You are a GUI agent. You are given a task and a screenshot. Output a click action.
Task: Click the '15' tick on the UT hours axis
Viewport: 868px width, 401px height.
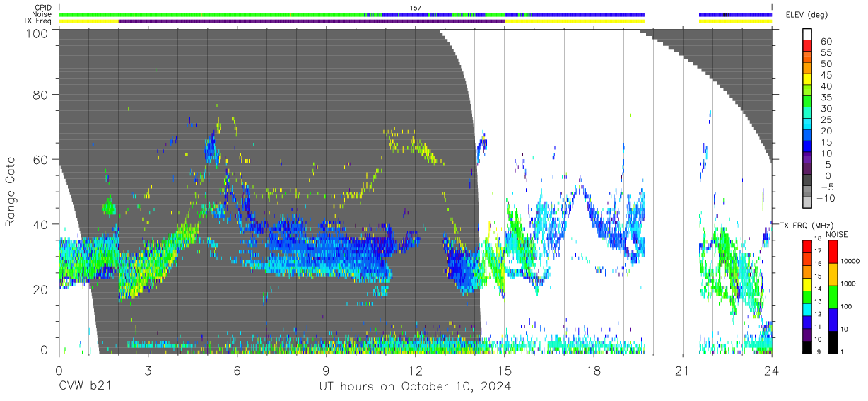[x=505, y=371]
